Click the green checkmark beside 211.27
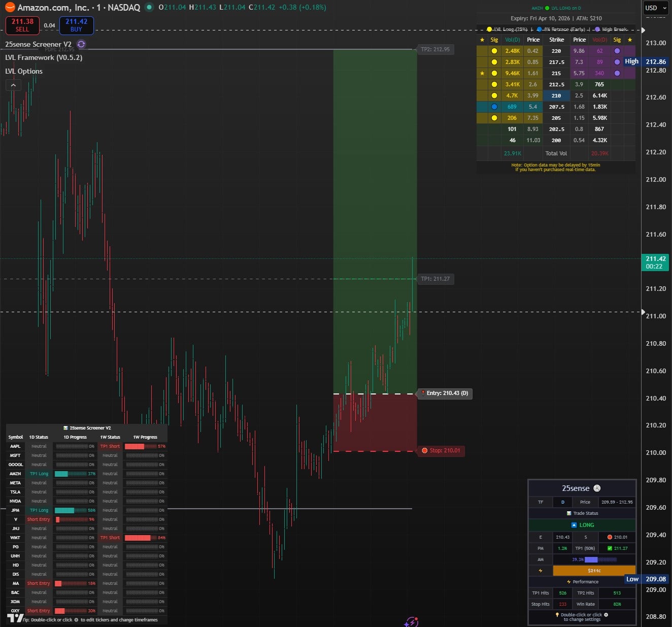Screen dimensions: 672x627 tap(610, 548)
